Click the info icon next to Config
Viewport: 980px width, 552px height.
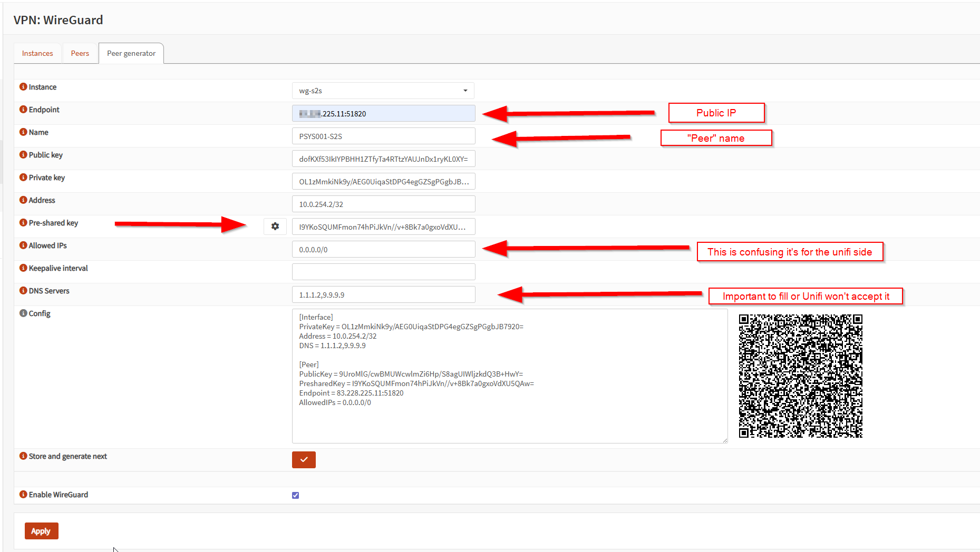click(23, 313)
